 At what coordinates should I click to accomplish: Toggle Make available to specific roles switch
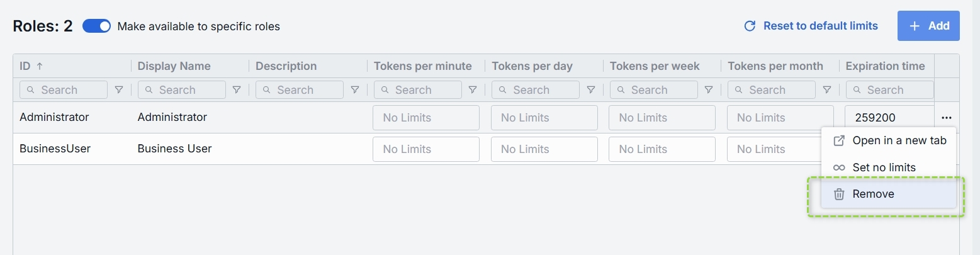click(97, 26)
